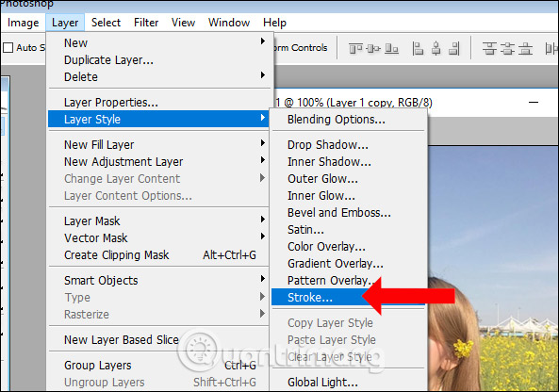Click Clear Layer Style entry
This screenshot has height=392, width=559.
[x=349, y=357]
